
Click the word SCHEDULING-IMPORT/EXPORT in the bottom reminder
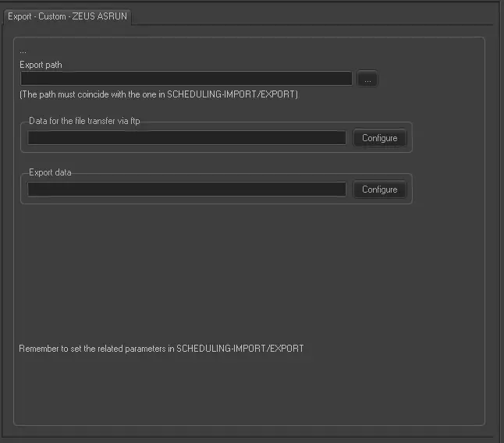pos(240,348)
